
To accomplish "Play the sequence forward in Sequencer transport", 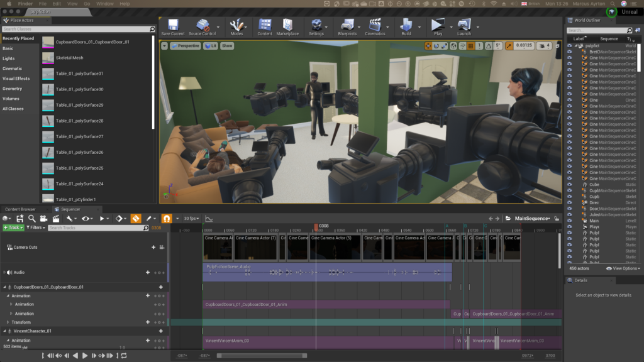I will coord(85,356).
